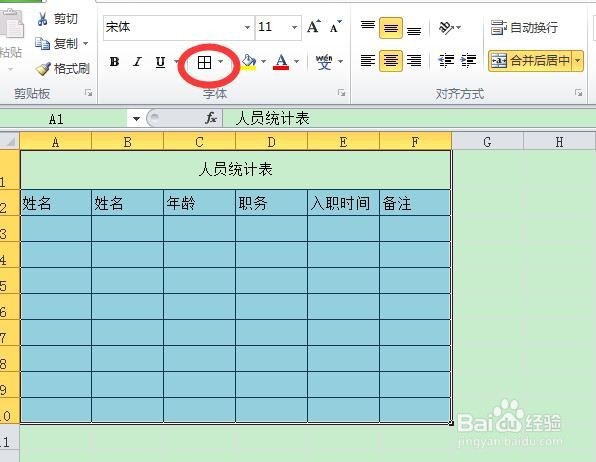Screen dimensions: 596x462
Task: Select column B header
Action: tap(127, 142)
